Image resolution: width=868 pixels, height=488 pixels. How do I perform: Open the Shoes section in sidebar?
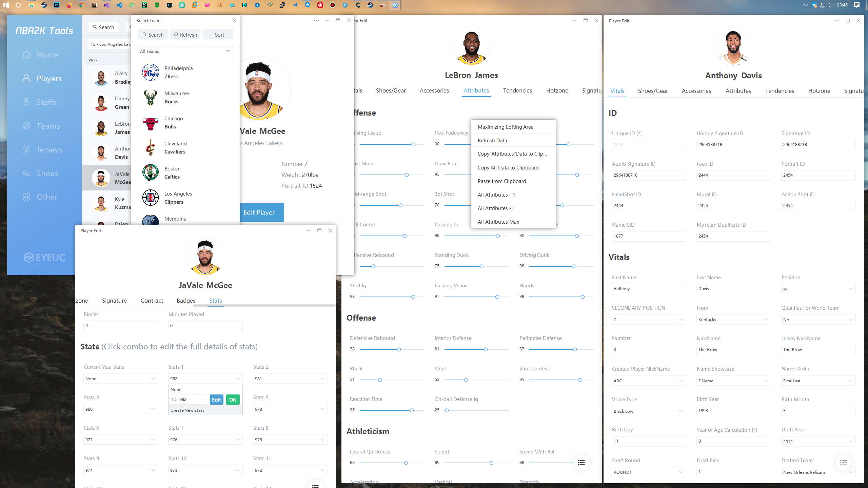47,173
